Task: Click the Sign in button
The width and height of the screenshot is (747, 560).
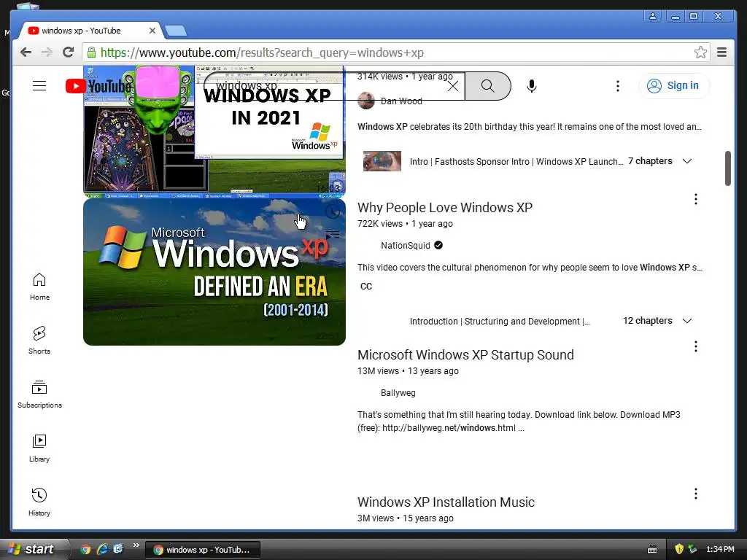Action: point(673,86)
